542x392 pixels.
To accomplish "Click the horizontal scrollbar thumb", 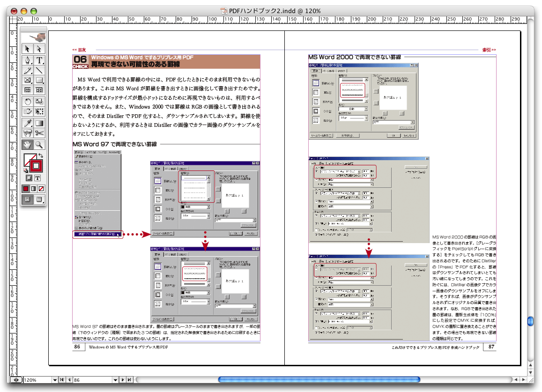I will click(319, 379).
